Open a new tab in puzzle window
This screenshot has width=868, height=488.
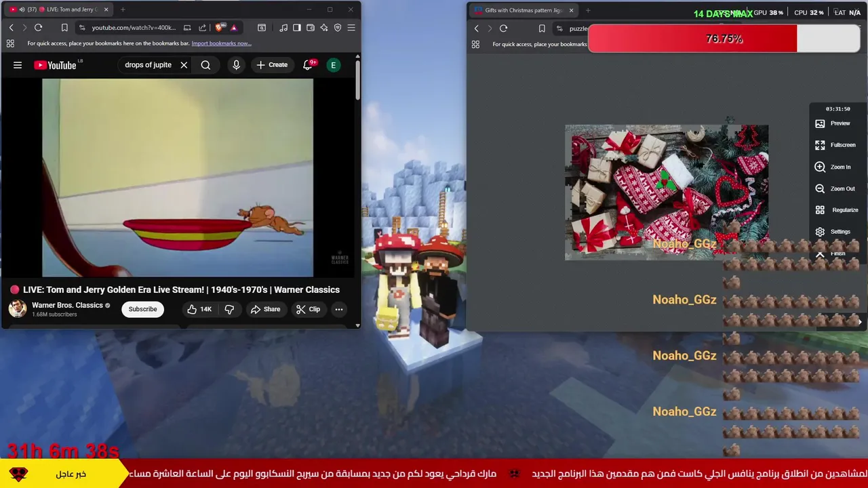tap(588, 10)
